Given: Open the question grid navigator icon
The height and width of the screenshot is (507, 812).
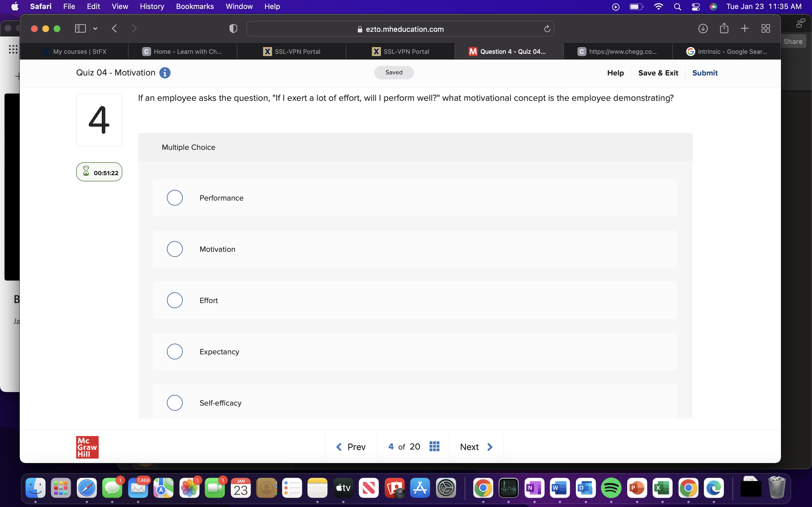Looking at the screenshot, I should [x=434, y=447].
